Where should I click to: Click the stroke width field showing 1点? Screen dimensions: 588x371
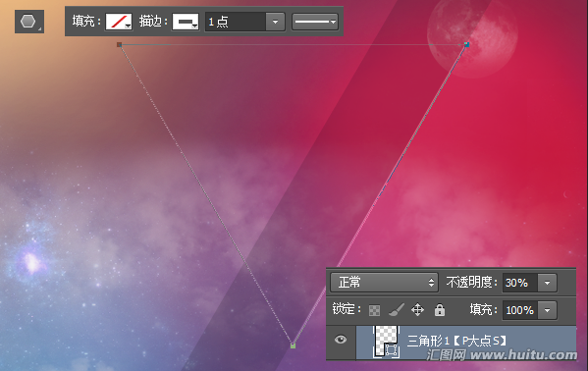(x=236, y=22)
